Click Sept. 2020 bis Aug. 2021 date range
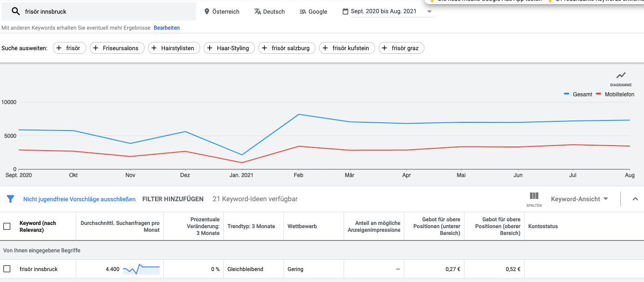The image size is (644, 282). pos(384,11)
